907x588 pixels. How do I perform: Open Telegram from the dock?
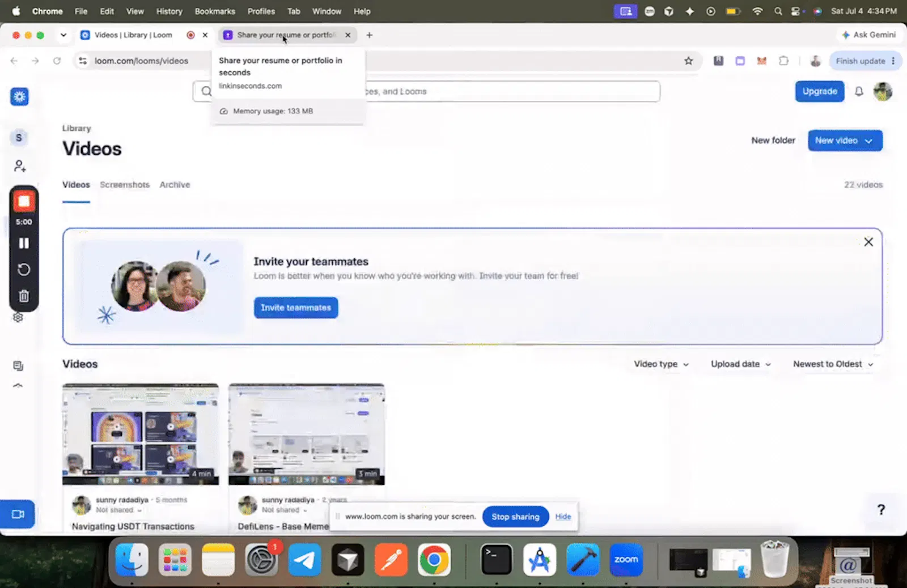[x=304, y=560]
